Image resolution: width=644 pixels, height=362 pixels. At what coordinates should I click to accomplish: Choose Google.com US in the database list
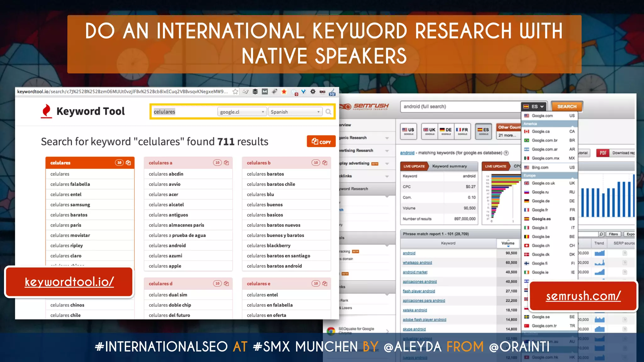[x=549, y=116]
